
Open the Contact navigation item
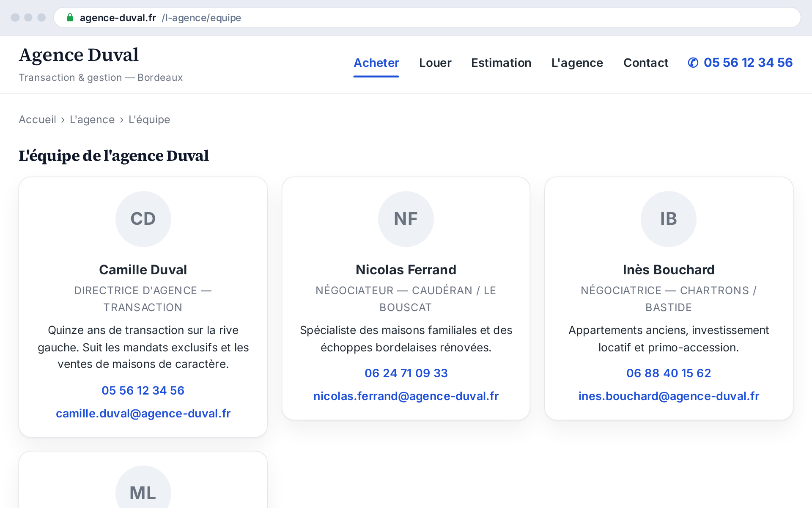click(x=646, y=63)
